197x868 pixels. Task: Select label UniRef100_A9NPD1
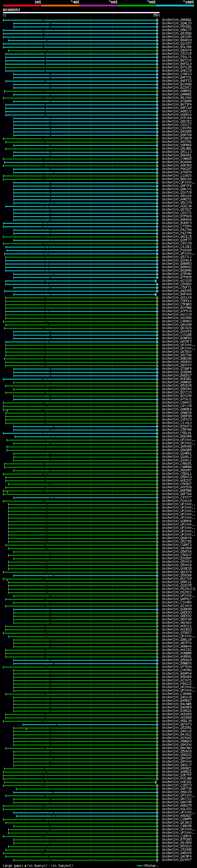coord(177,91)
